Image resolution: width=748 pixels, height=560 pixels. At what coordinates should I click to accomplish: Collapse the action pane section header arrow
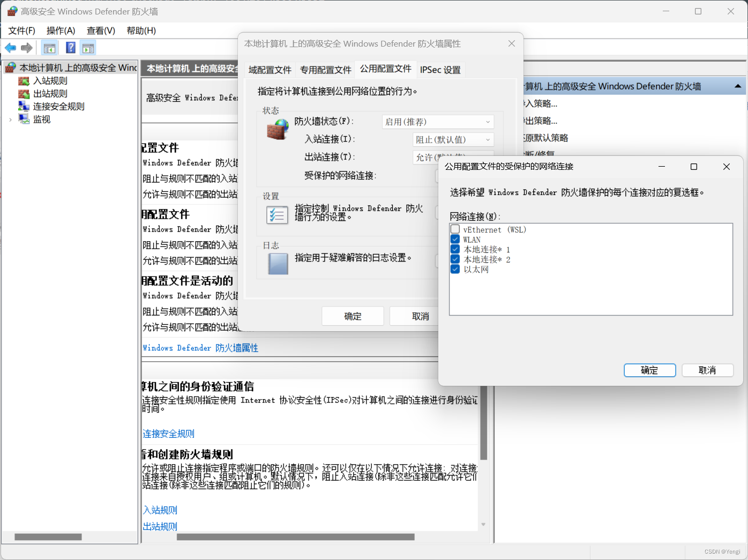[x=738, y=86]
